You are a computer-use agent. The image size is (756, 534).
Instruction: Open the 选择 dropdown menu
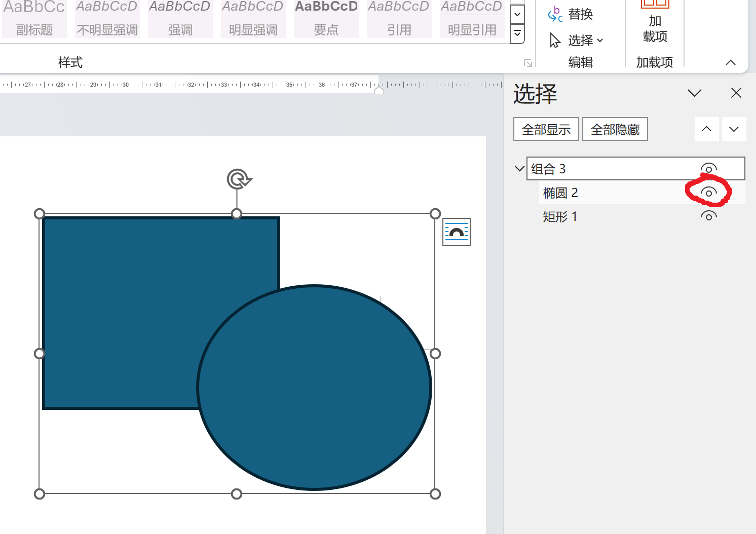click(601, 41)
